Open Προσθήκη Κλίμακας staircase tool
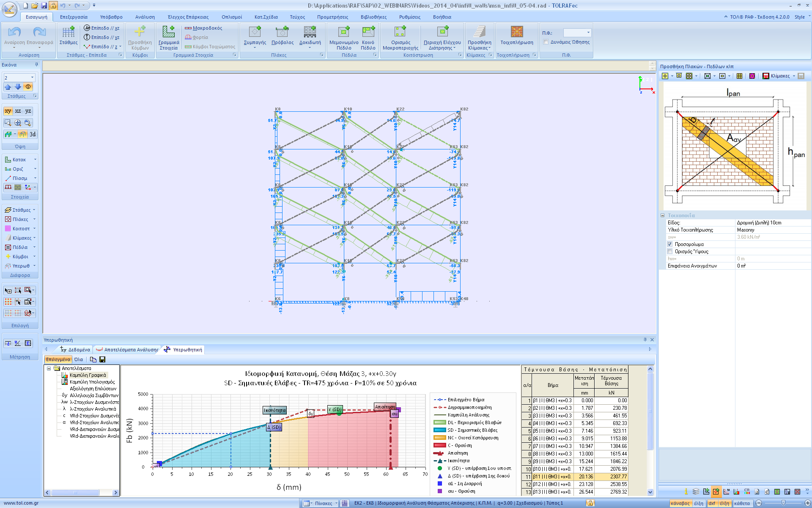Image resolution: width=812 pixels, height=508 pixels. point(479,32)
